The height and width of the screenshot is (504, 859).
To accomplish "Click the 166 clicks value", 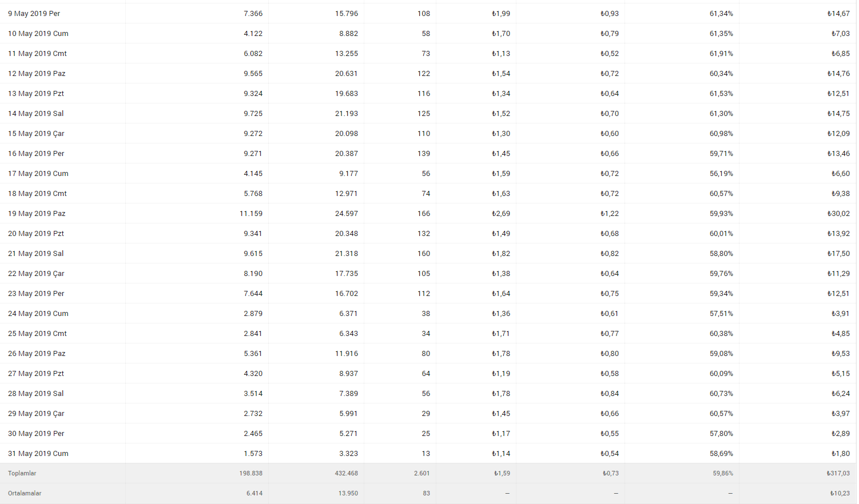I will [x=424, y=214].
